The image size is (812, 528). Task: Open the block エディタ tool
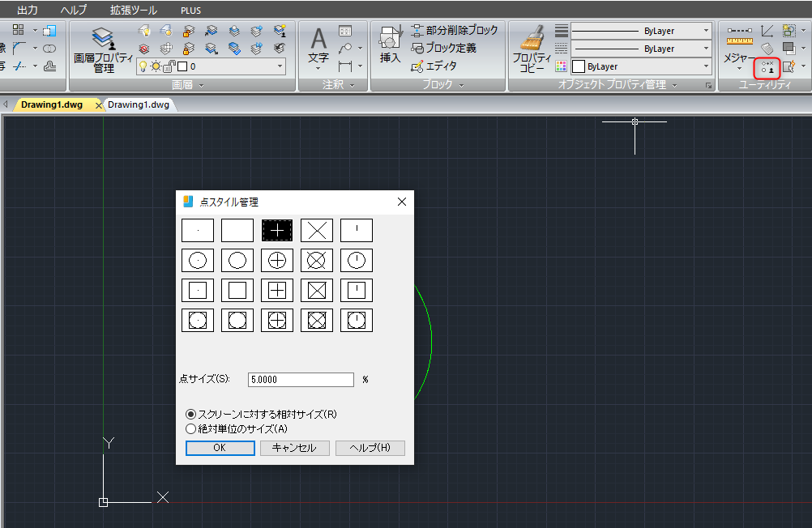[x=434, y=66]
